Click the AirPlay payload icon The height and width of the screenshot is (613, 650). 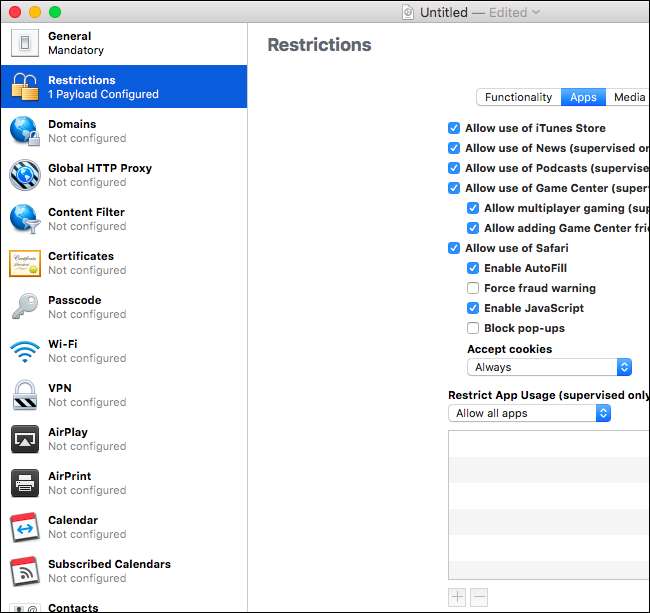click(x=24, y=439)
